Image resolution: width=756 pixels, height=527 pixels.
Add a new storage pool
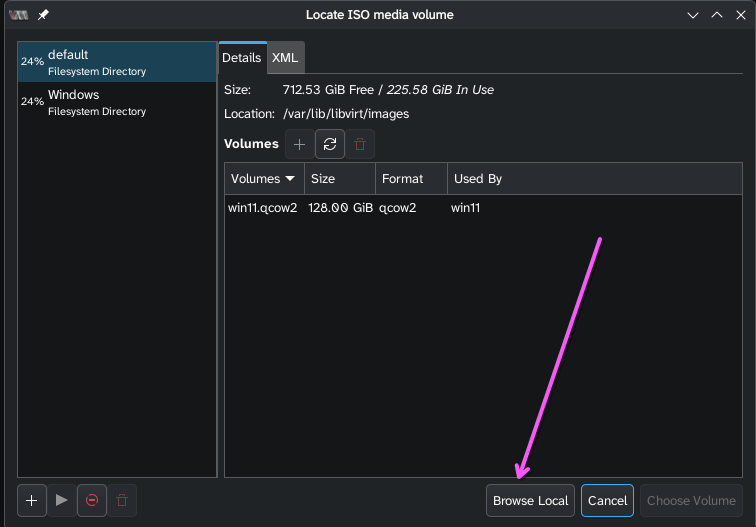[x=31, y=500]
